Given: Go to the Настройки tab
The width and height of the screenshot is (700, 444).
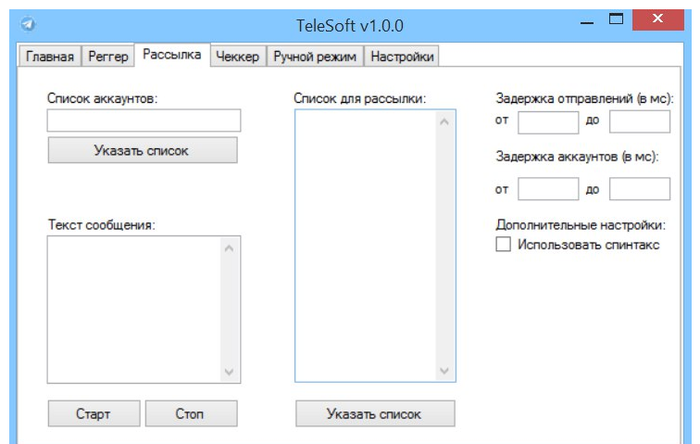Looking at the screenshot, I should click(x=402, y=57).
